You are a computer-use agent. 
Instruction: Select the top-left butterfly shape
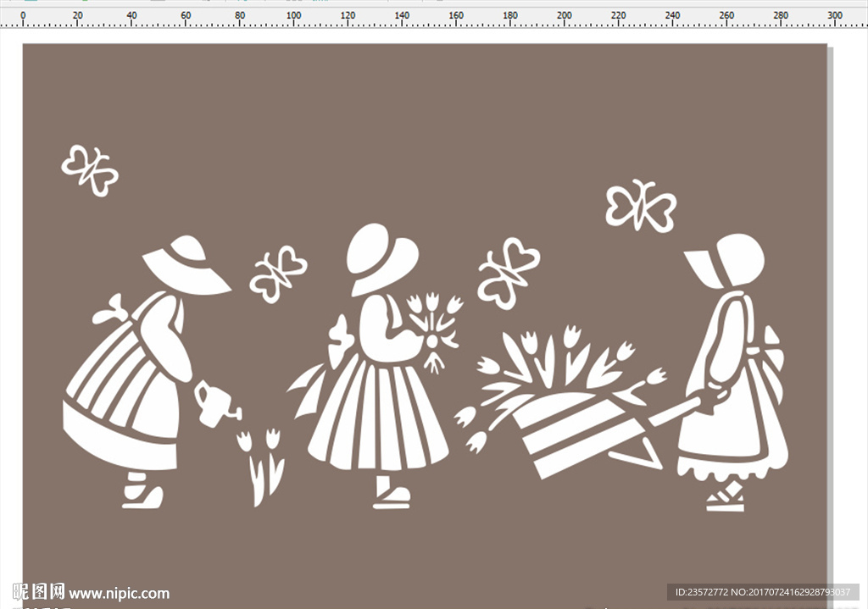(89, 170)
